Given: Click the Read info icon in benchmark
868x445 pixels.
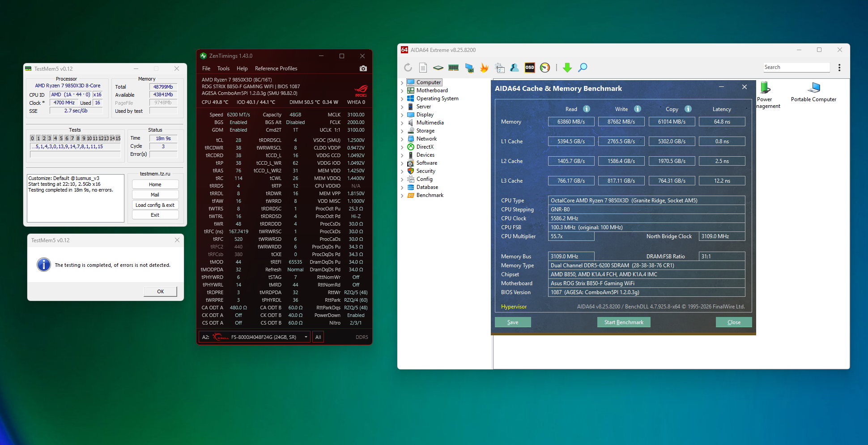Looking at the screenshot, I should 587,109.
